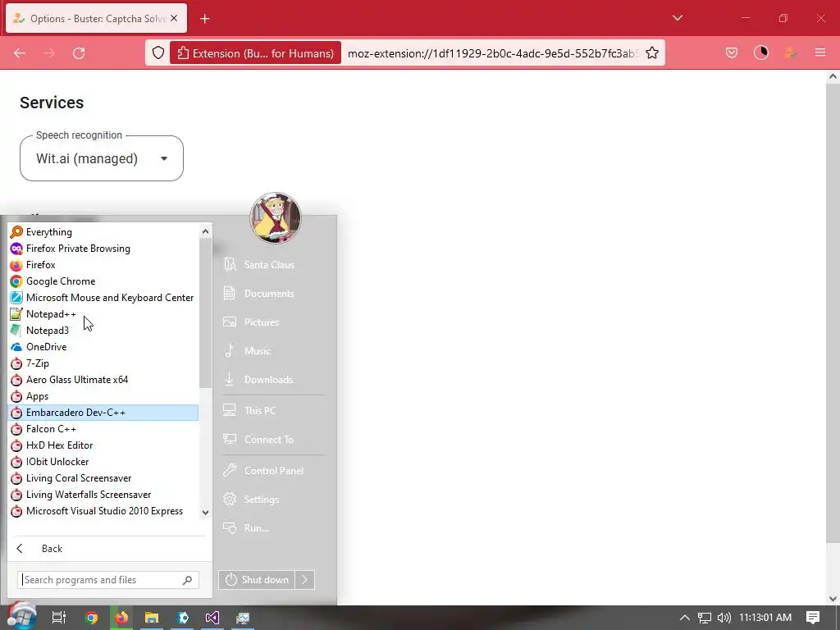Select the Embarcadero Dev-C++ folder
Viewport: 840px width, 630px height.
click(x=103, y=413)
